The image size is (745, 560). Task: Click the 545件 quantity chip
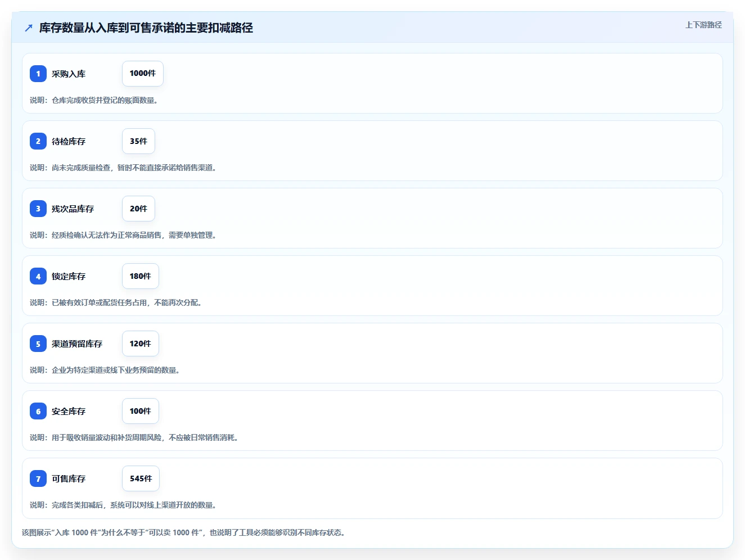[x=141, y=478]
